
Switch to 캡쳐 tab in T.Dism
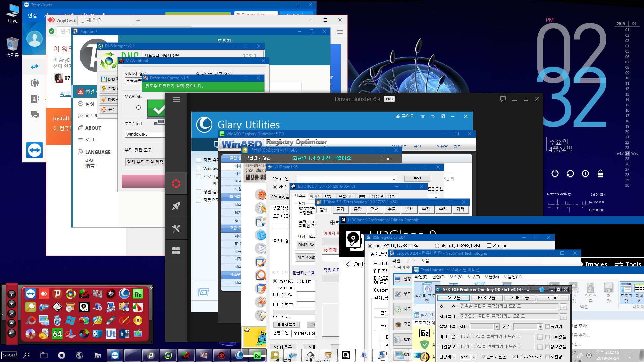(374, 209)
